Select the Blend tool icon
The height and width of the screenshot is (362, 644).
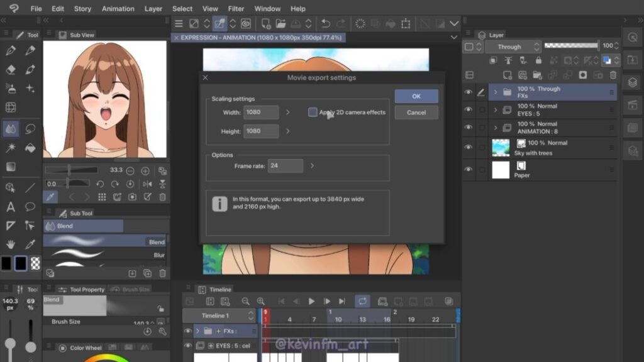tap(11, 129)
